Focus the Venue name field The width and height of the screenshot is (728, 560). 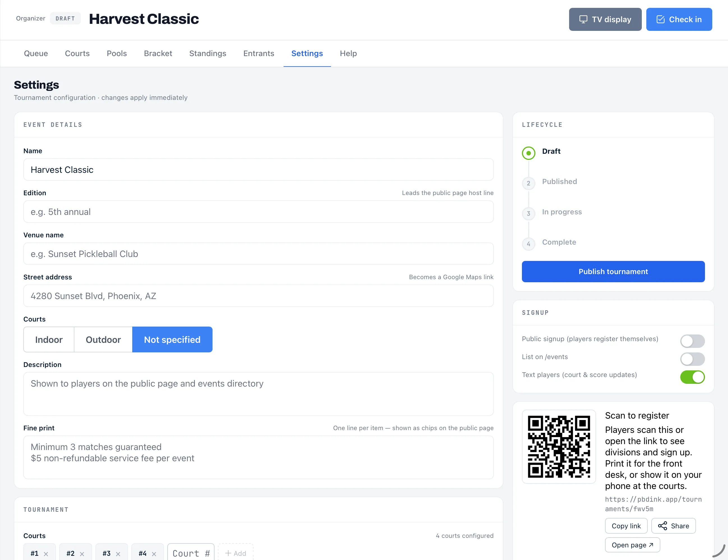[258, 254]
